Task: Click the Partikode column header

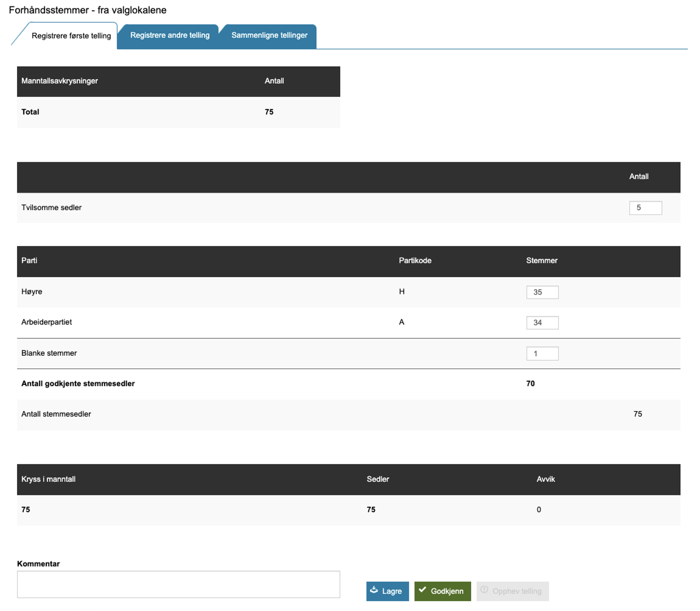Action: tap(415, 261)
